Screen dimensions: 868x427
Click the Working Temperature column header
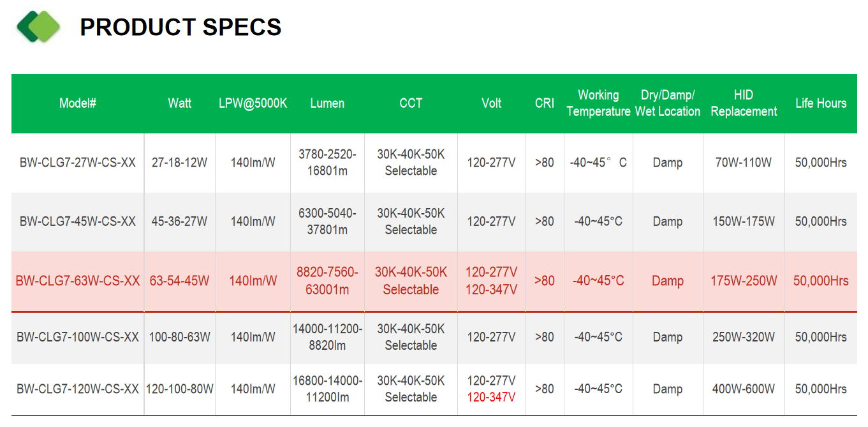[x=598, y=103]
